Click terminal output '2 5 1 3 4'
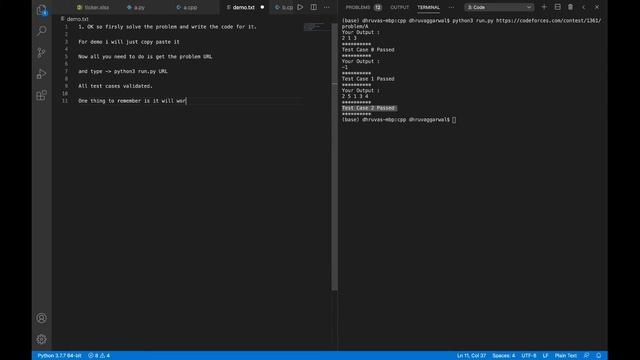The width and height of the screenshot is (640, 360). pos(355,96)
